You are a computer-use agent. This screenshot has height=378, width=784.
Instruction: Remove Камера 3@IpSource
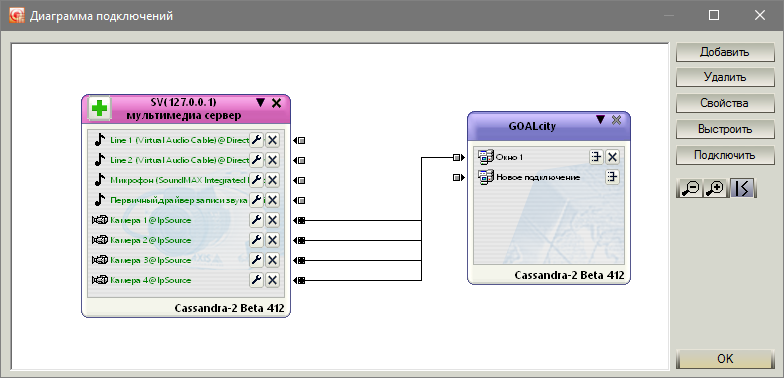click(272, 260)
